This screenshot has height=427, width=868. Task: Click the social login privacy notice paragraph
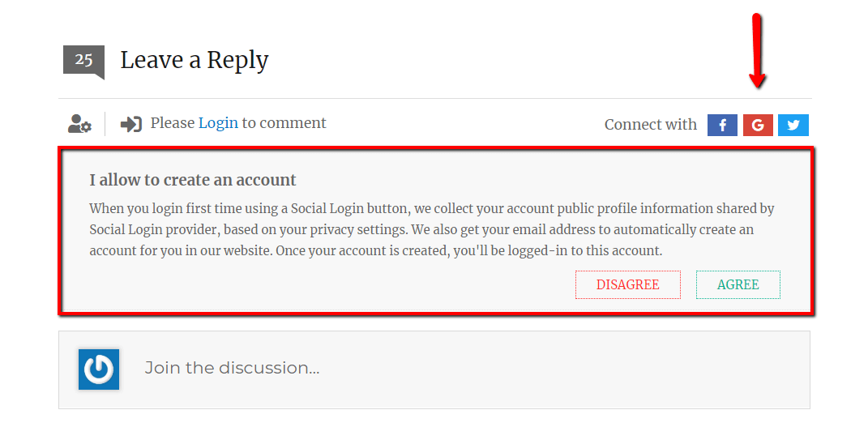pyautogui.click(x=431, y=229)
